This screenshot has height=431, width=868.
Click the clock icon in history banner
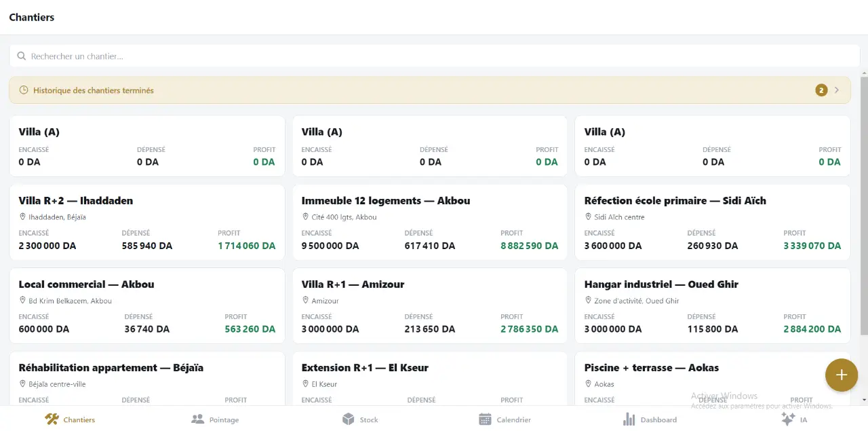(x=24, y=90)
